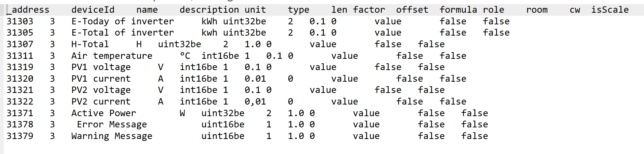Click the Active Power entry
The image size is (644, 154).
[104, 113]
